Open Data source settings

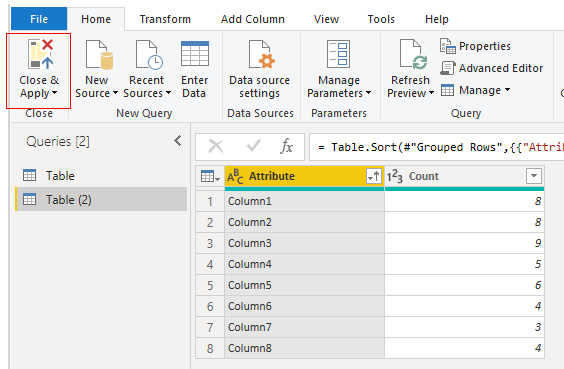(260, 68)
